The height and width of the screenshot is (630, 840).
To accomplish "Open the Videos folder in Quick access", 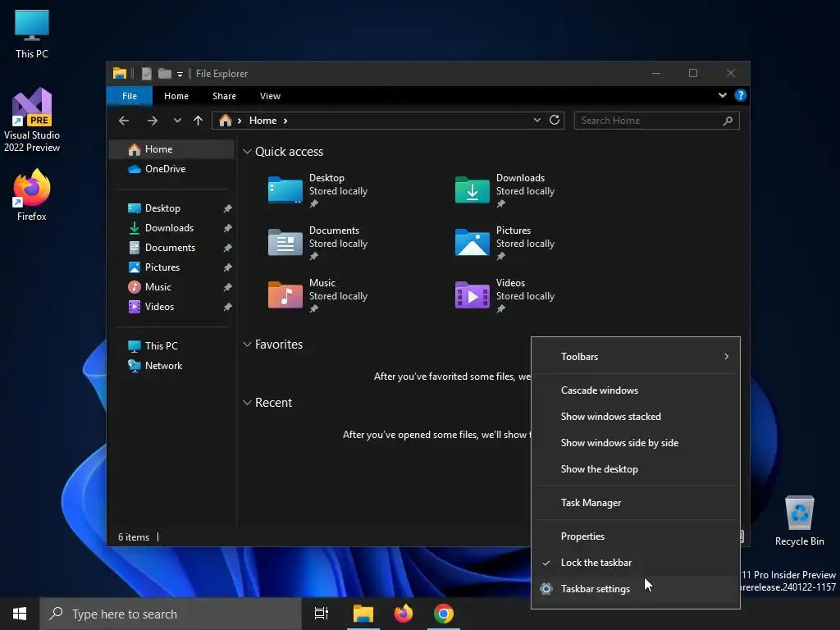I will point(504,295).
